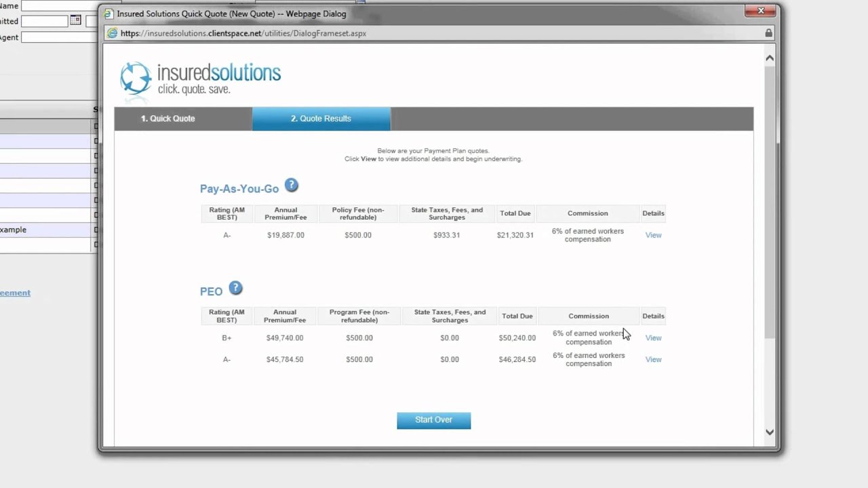
Task: Click dialog scrollbar down arrow
Action: click(770, 432)
